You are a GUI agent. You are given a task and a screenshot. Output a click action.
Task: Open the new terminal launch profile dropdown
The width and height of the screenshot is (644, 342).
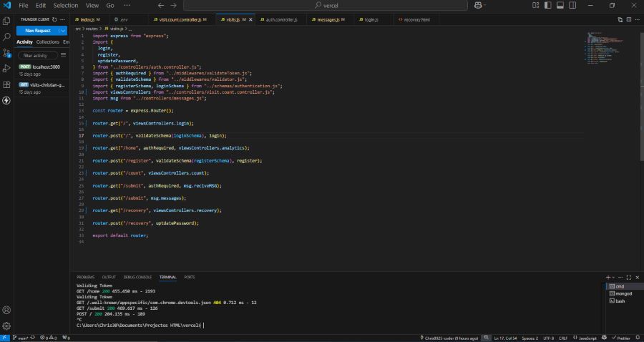tap(615, 276)
